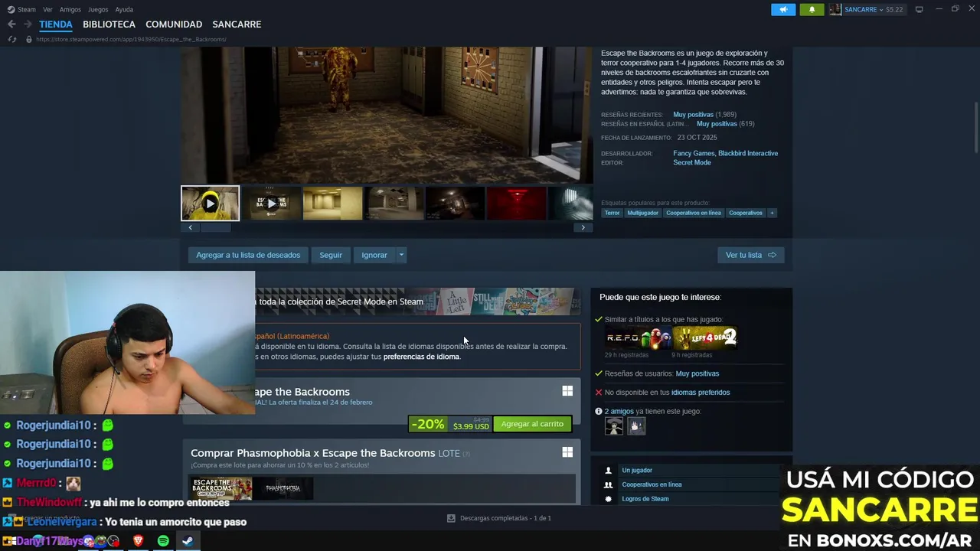Screen dimensions: 980x551
Task: Click the downloads icon in bottom bar
Action: (451, 518)
